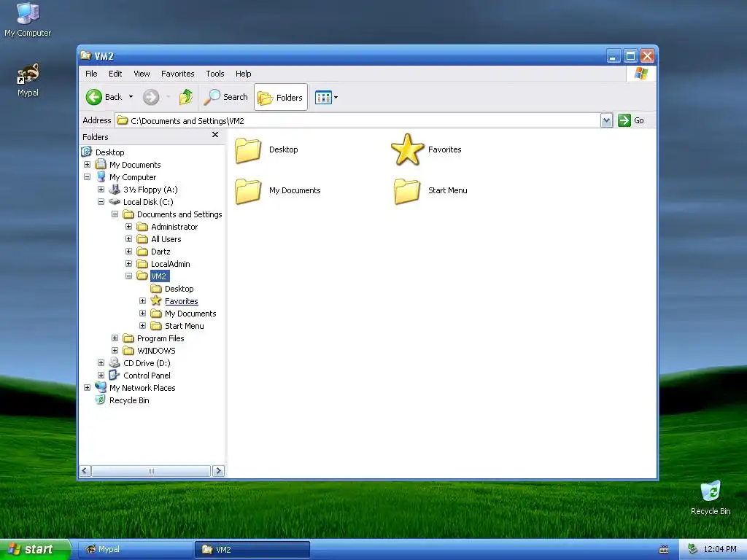Switch to Mypal taskbar button
The width and height of the screenshot is (747, 560).
[x=135, y=549]
